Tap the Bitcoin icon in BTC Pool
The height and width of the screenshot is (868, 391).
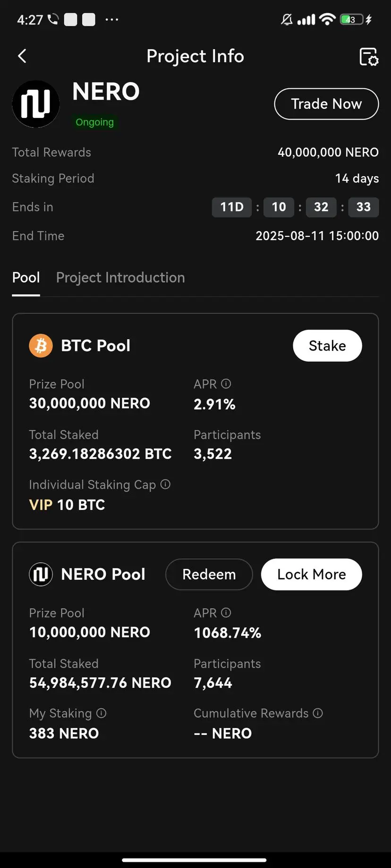tap(41, 346)
